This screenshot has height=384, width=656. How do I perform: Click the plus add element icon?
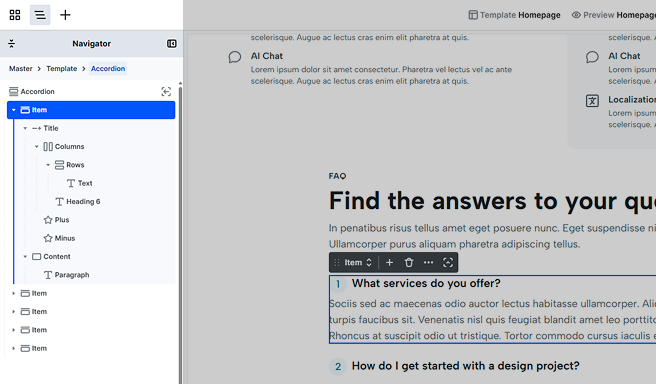click(x=65, y=15)
